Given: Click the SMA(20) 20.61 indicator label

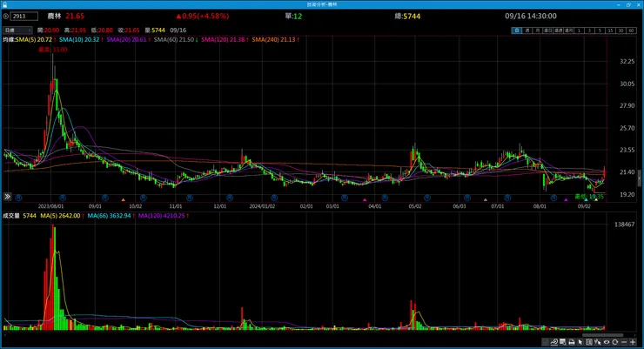Looking at the screenshot, I should click(126, 39).
